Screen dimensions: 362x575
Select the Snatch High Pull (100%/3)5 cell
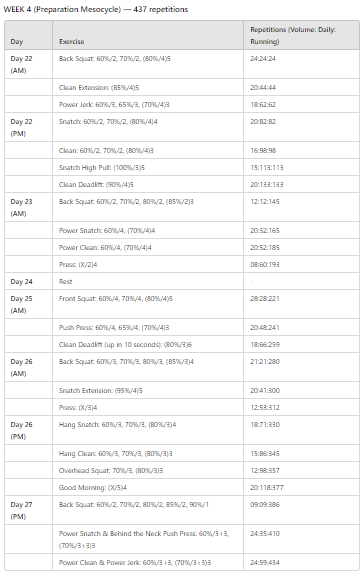[x=148, y=168]
